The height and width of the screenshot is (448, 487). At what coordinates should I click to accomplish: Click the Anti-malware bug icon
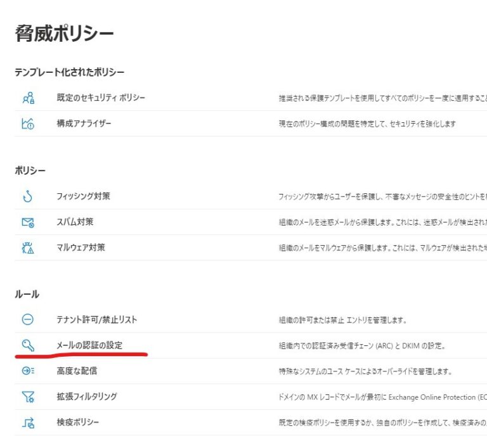tap(28, 248)
